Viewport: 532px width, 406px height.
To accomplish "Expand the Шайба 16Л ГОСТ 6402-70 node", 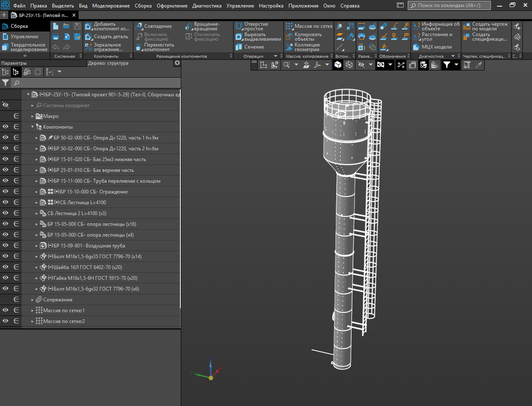I will [x=37, y=267].
